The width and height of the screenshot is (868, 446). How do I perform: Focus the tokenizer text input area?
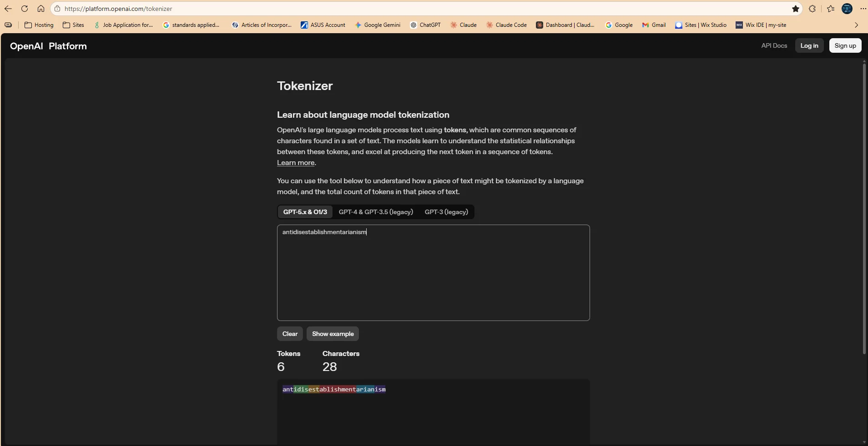click(433, 273)
